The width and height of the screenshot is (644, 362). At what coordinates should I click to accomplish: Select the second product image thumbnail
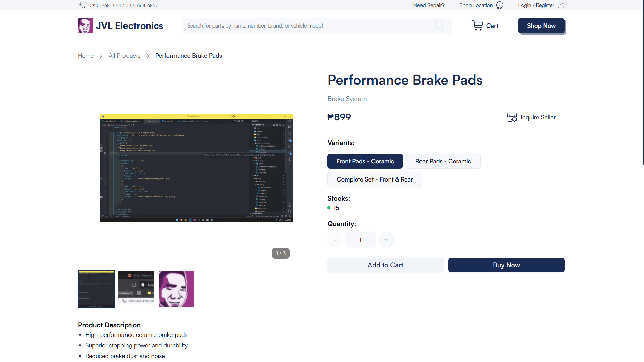136,289
